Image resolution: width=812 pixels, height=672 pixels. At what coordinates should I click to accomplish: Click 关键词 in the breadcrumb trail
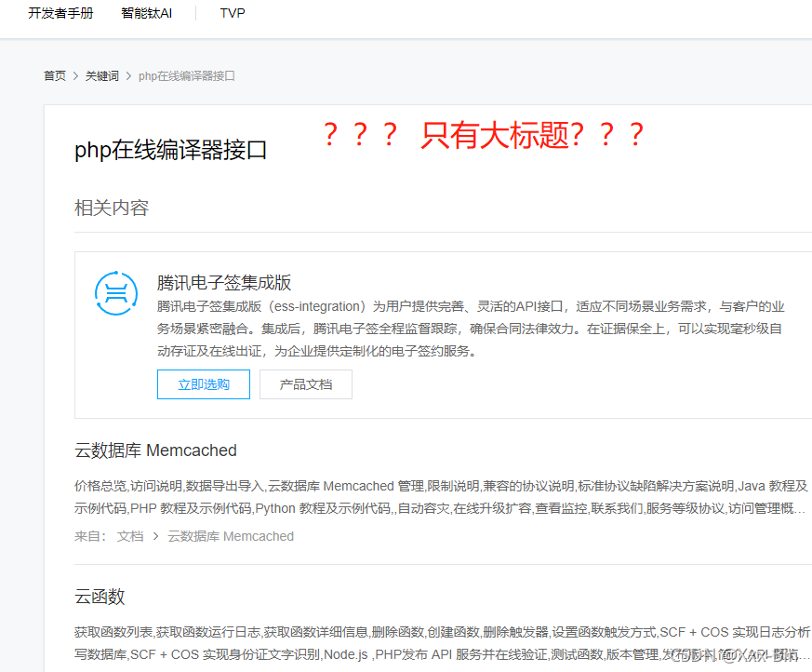point(102,75)
